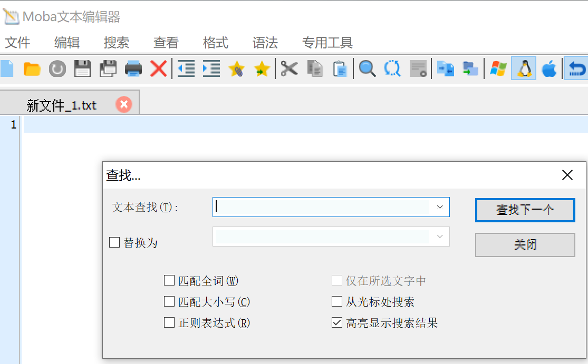
Task: Open the 专用工具 menu
Action: coord(327,42)
